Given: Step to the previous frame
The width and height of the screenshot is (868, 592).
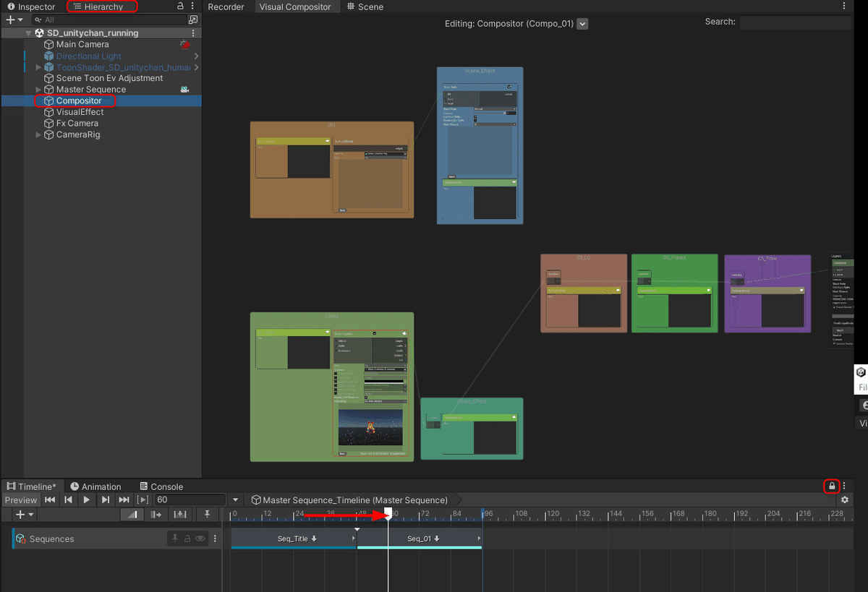Looking at the screenshot, I should [68, 499].
